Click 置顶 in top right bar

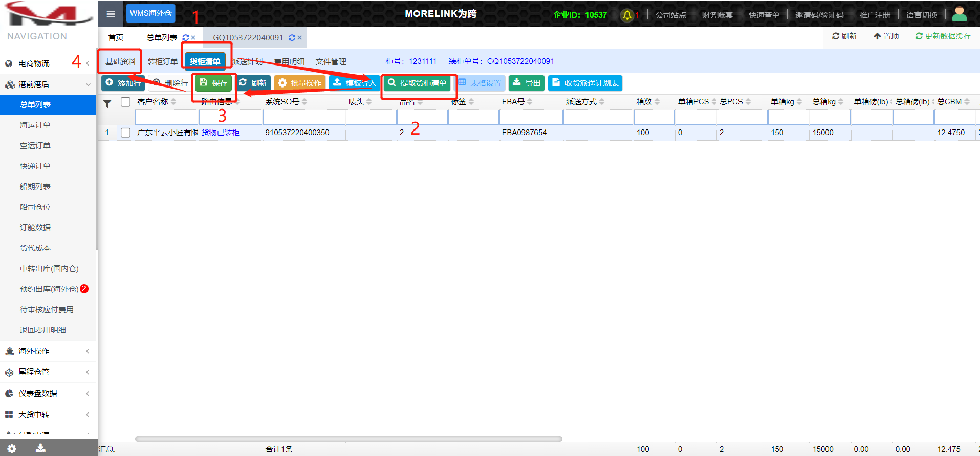(x=886, y=36)
